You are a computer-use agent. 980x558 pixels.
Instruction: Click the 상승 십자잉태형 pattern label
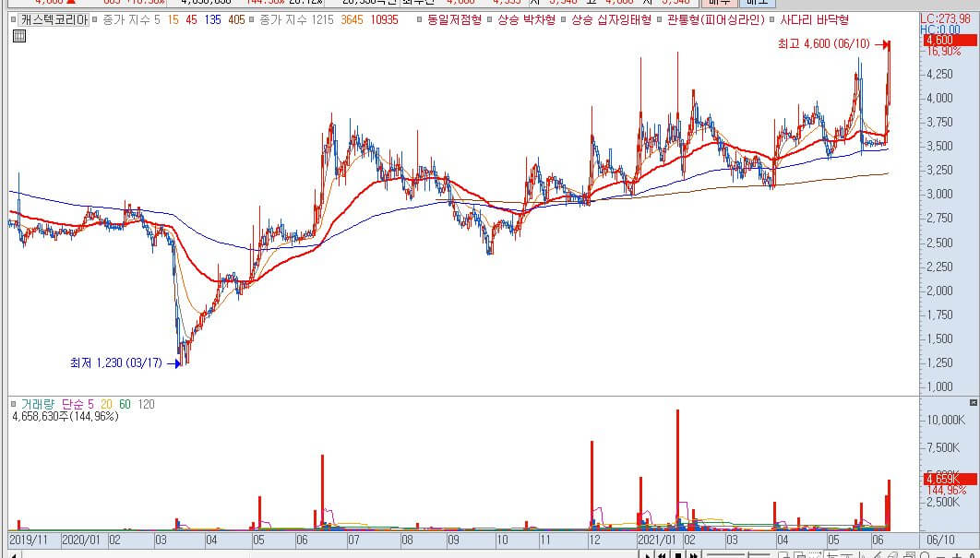[x=611, y=20]
